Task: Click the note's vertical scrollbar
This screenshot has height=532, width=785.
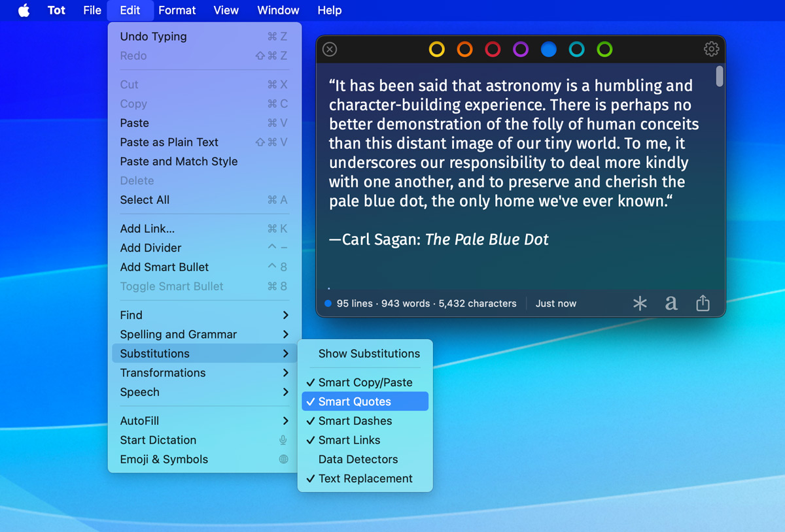Action: [720, 76]
